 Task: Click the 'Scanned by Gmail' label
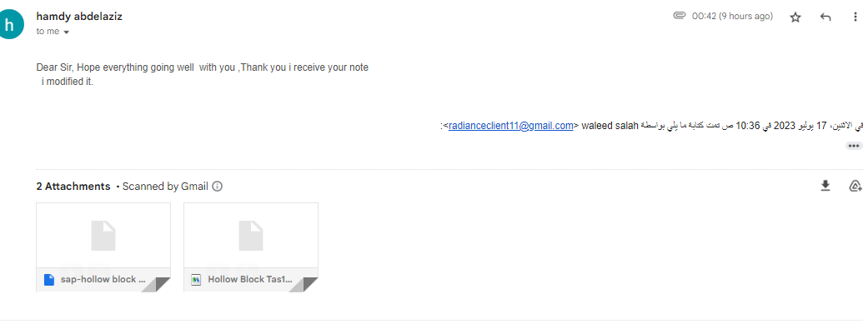pos(165,187)
